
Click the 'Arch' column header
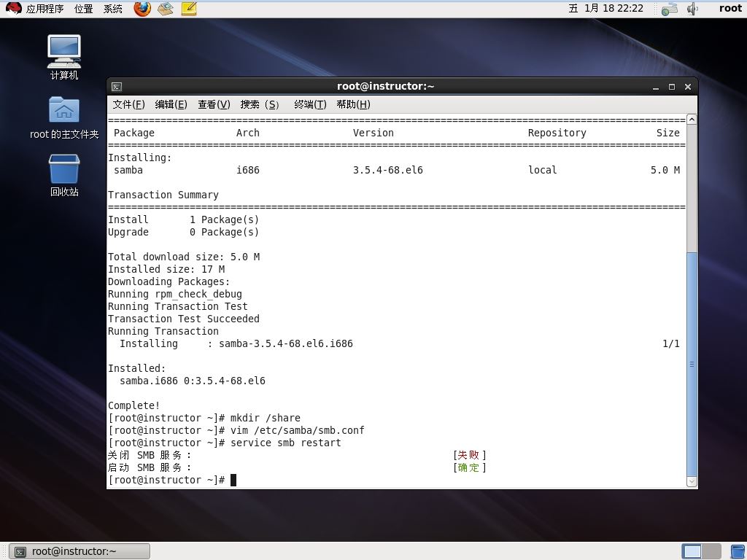pyautogui.click(x=248, y=133)
